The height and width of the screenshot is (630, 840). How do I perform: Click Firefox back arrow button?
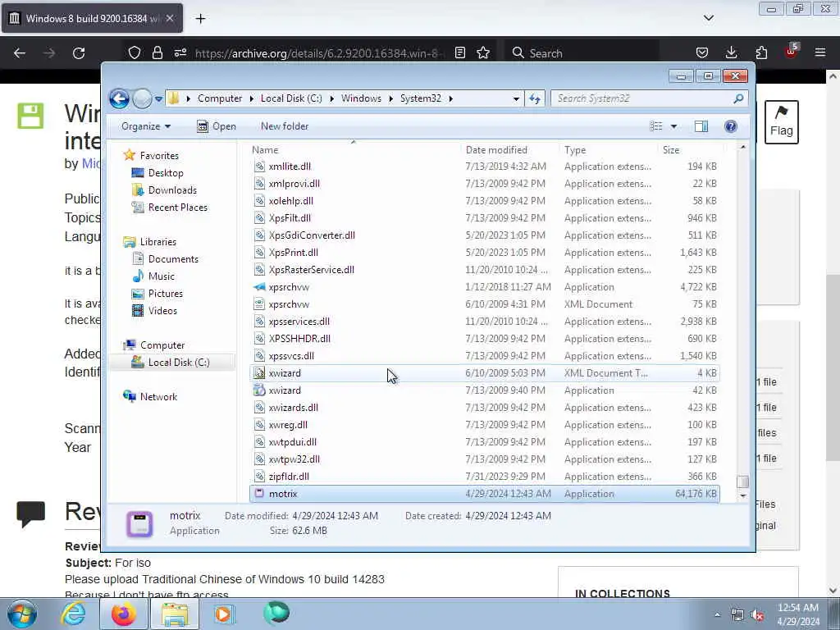point(20,53)
